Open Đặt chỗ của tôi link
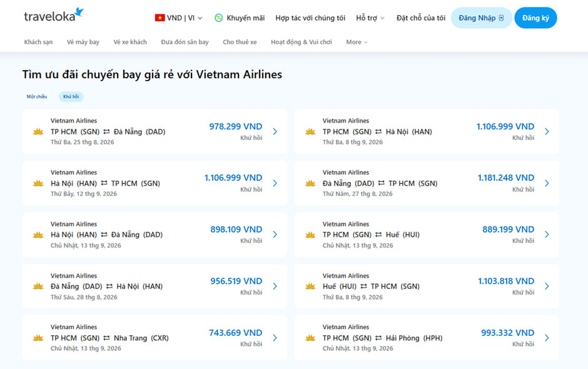The width and height of the screenshot is (588, 369). click(421, 18)
